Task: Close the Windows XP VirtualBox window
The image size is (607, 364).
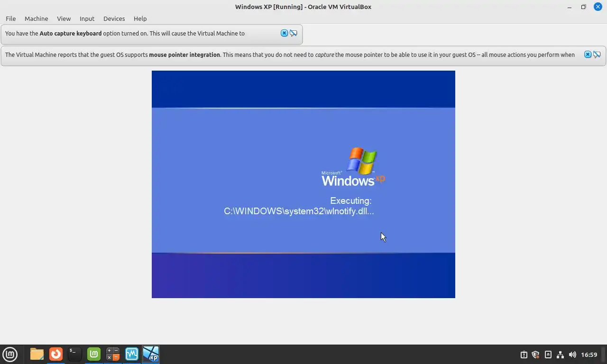Action: (598, 7)
